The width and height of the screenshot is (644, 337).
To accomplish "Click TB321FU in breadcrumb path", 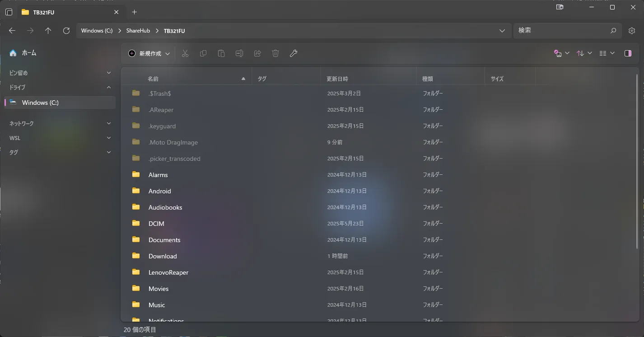I will pos(174,31).
